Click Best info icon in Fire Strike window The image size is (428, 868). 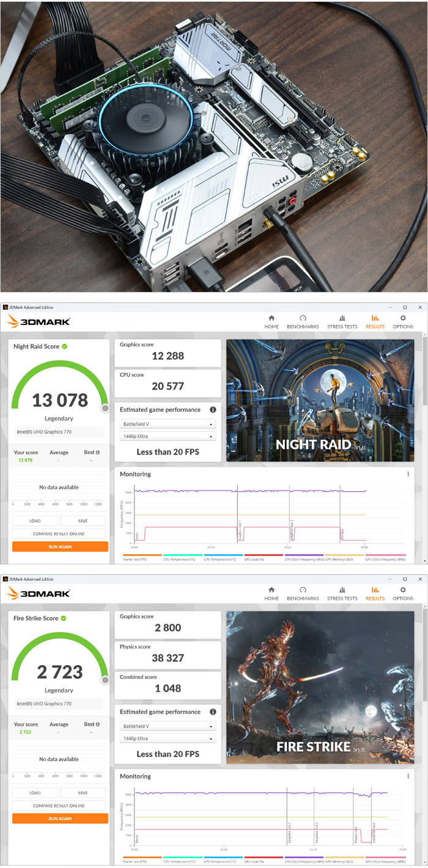point(98,724)
